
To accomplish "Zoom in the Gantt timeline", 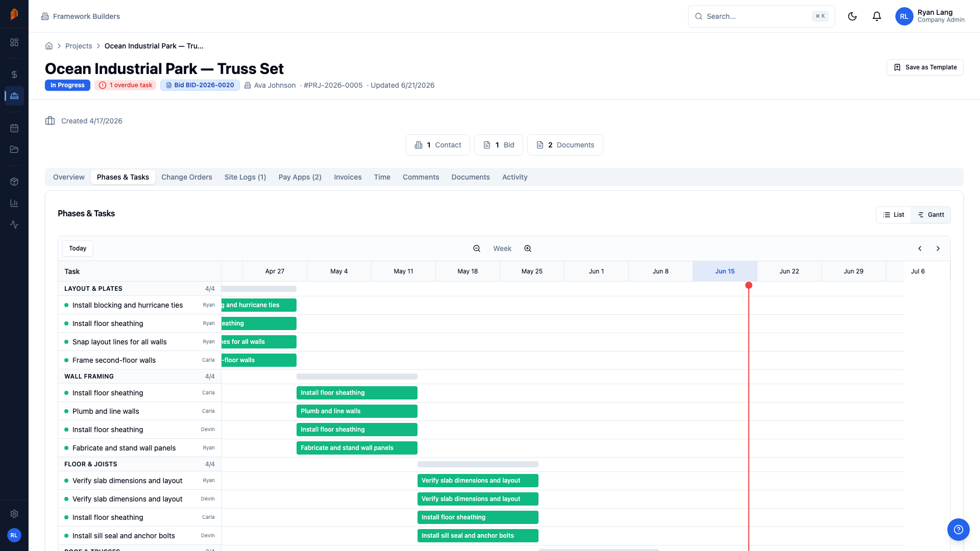I will [528, 248].
